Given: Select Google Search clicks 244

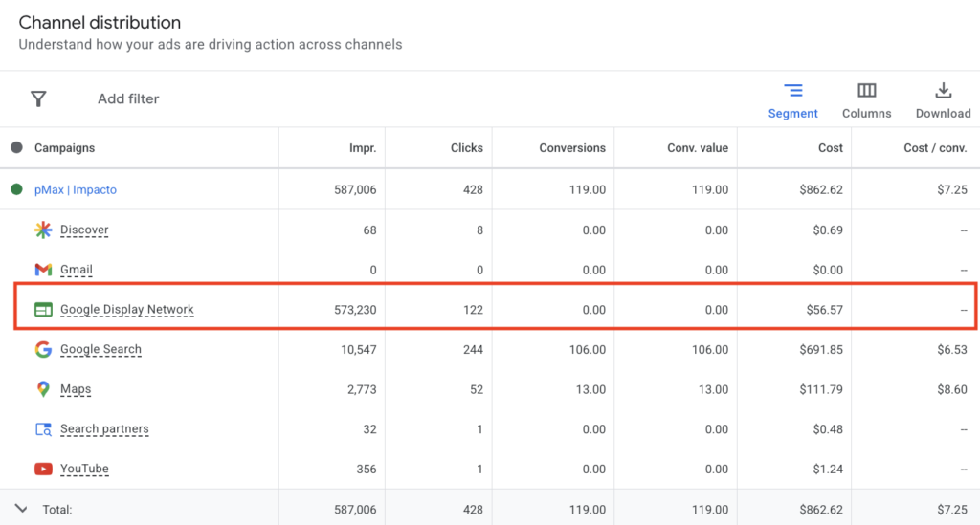Looking at the screenshot, I should tap(473, 350).
